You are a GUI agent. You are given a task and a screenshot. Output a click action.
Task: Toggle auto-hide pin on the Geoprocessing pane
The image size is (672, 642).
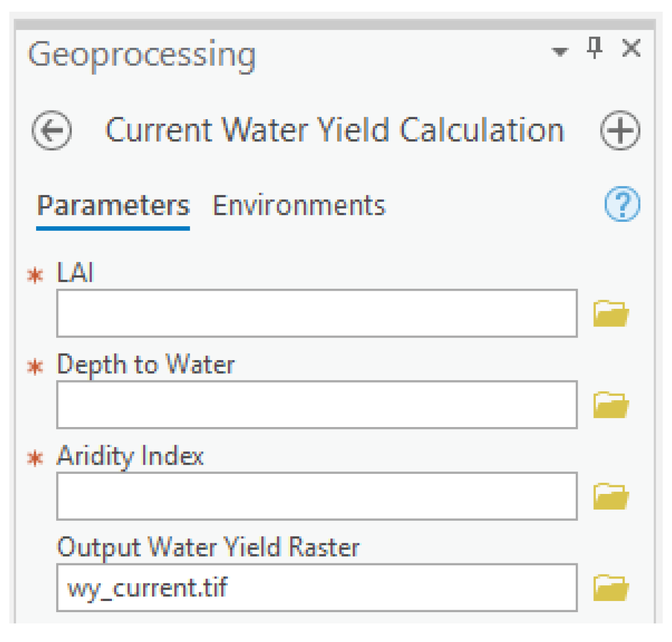[594, 48]
